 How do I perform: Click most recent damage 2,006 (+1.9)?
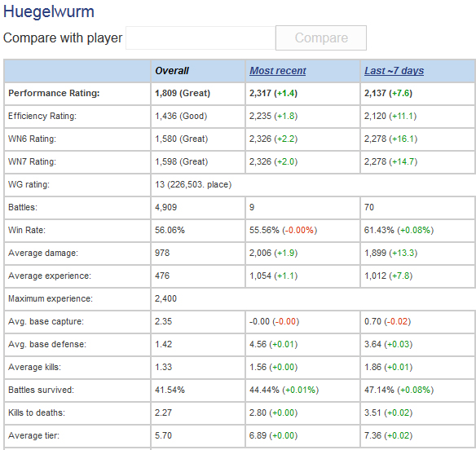coord(273,253)
